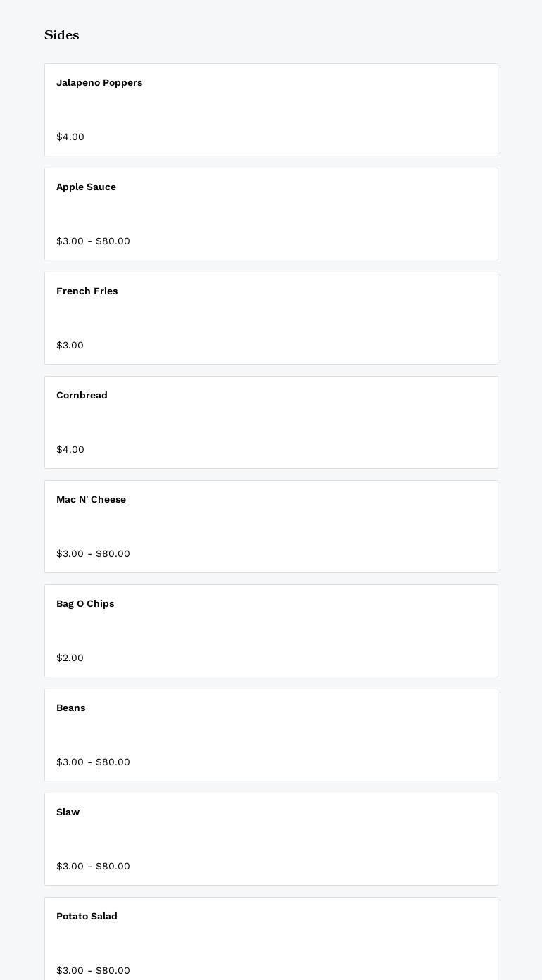The height and width of the screenshot is (980, 542).
Task: Click the Sides section heading
Action: [x=62, y=35]
